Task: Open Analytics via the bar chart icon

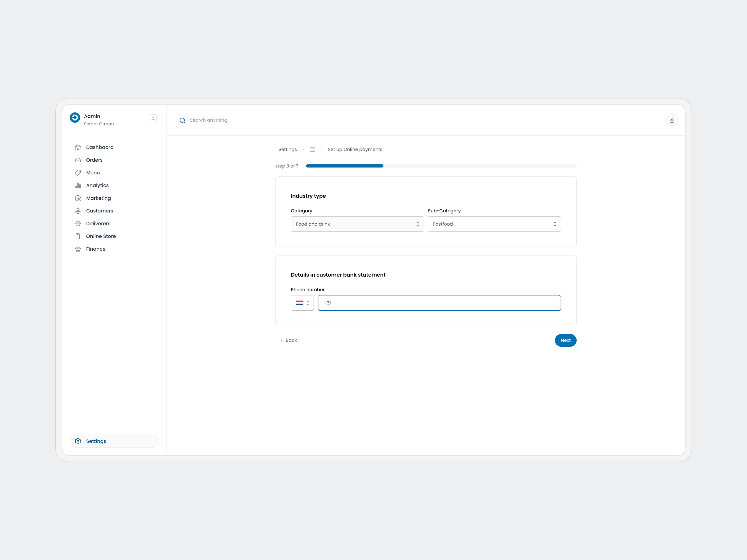Action: click(x=78, y=185)
